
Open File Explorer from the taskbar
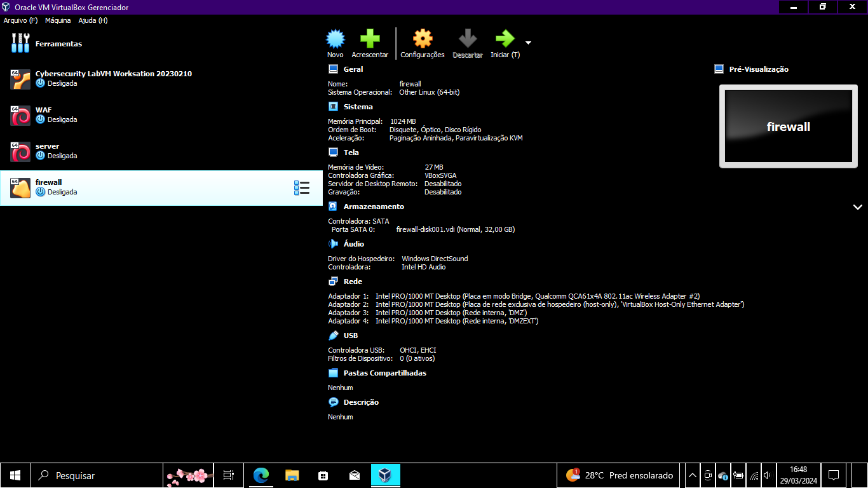tap(292, 475)
